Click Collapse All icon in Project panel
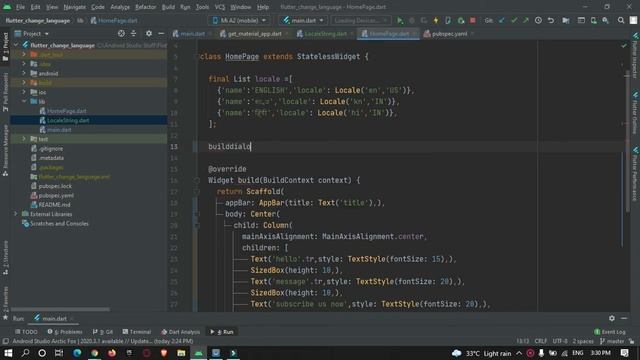The image size is (640, 360). 133,33
